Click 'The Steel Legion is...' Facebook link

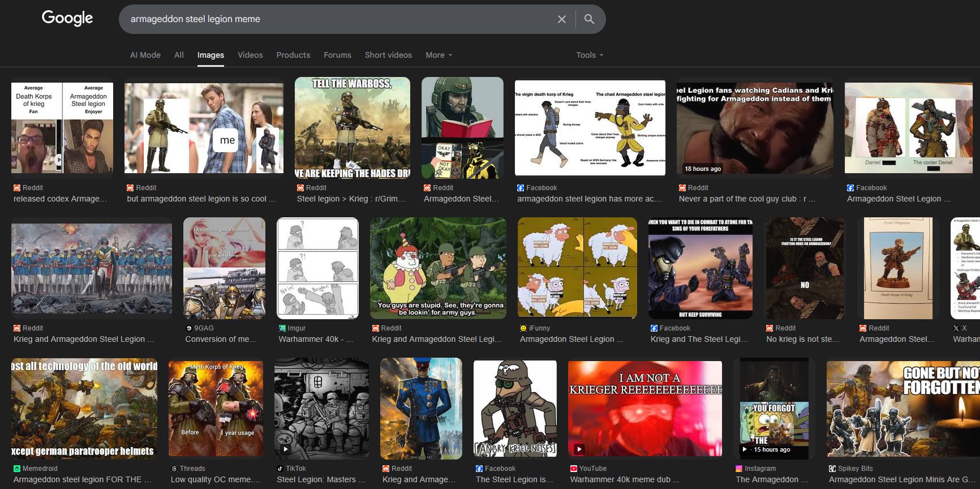[514, 479]
